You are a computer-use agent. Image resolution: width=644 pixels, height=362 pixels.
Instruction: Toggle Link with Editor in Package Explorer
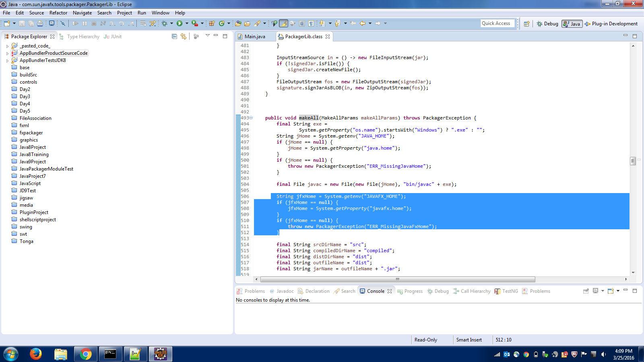184,37
